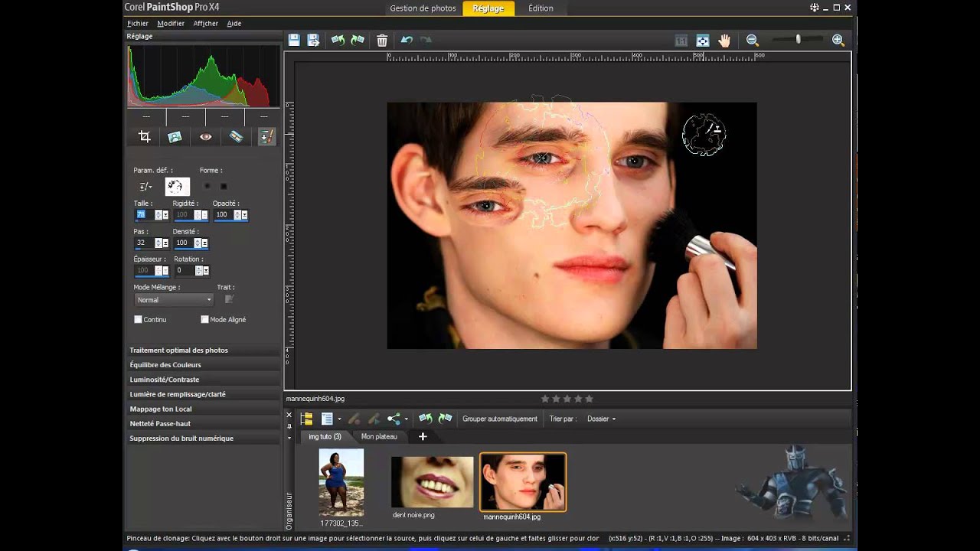Switch to the Édition tab
This screenshot has width=980, height=551.
click(x=541, y=8)
